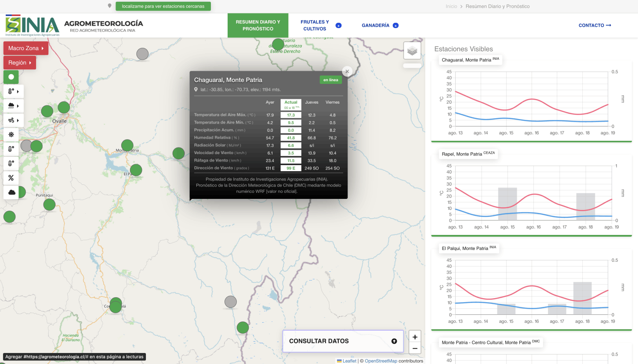Open the Frutales y Cultivos menu

315,25
